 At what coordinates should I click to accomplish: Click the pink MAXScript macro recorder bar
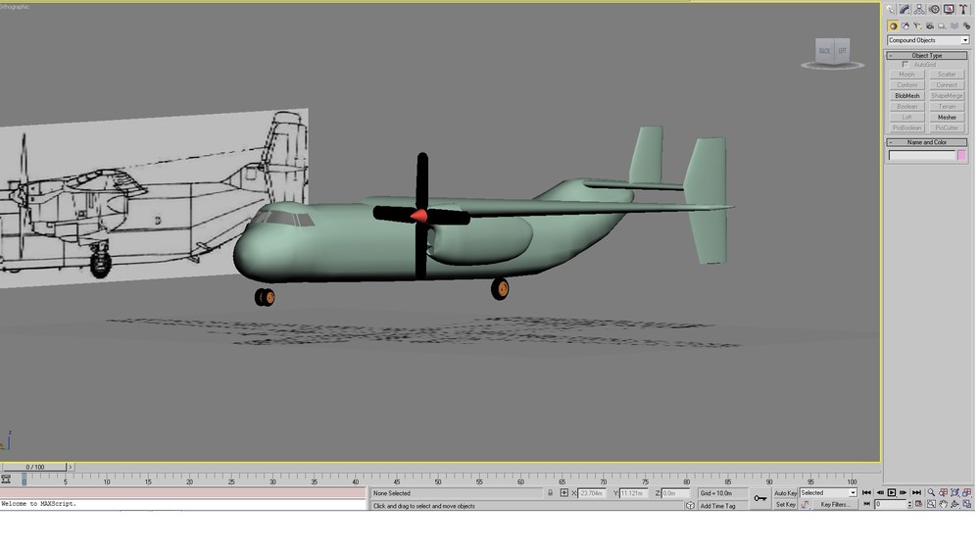tap(182, 493)
